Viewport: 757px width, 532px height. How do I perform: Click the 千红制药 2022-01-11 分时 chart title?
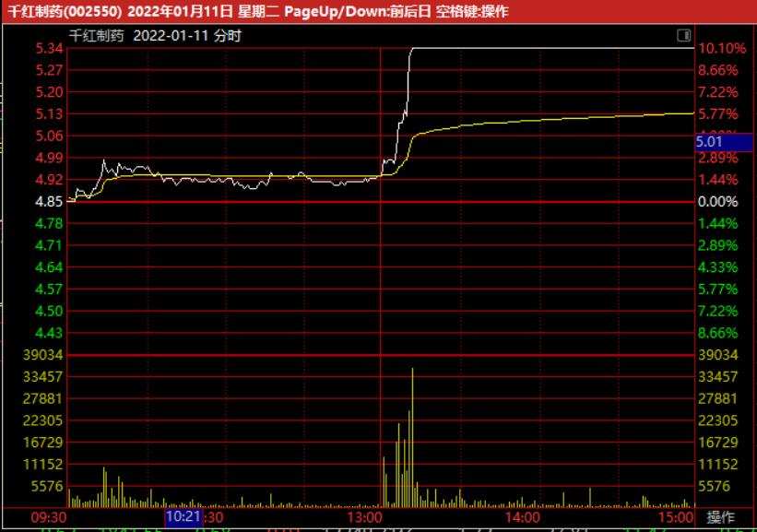pyautogui.click(x=155, y=36)
